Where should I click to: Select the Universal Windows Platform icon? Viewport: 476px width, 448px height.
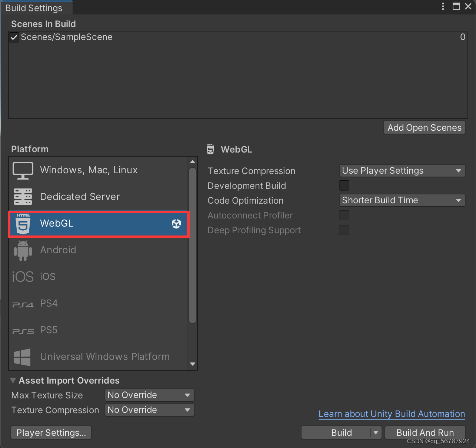click(23, 357)
